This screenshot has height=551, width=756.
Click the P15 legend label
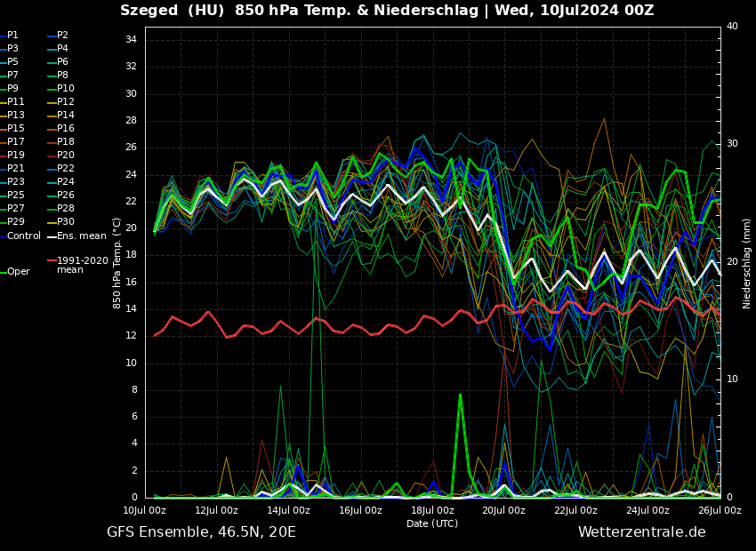point(15,129)
